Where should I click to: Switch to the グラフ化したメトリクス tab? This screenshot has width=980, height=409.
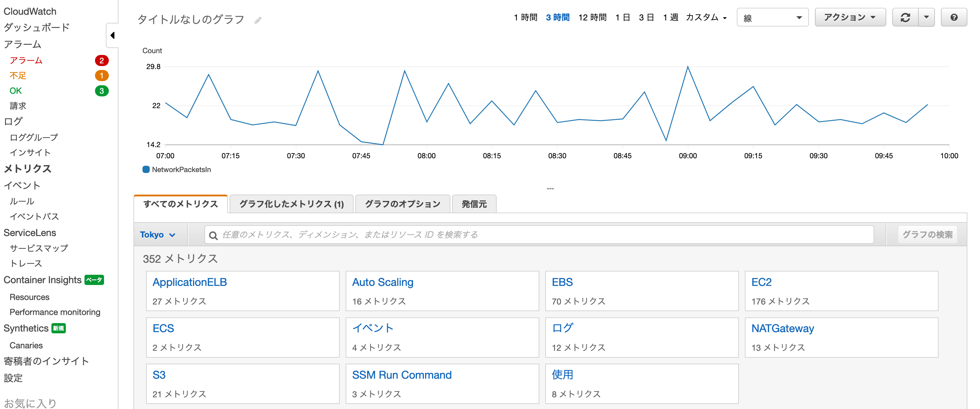click(x=291, y=204)
